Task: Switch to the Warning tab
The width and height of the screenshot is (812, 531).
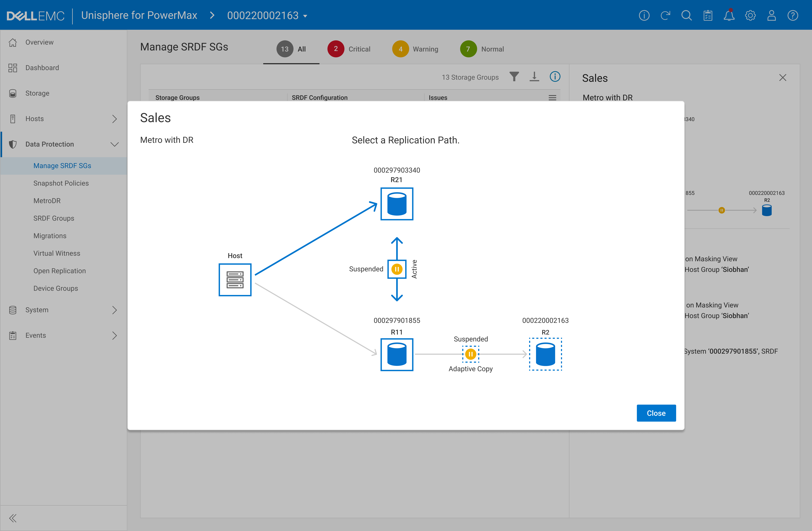Action: point(415,49)
